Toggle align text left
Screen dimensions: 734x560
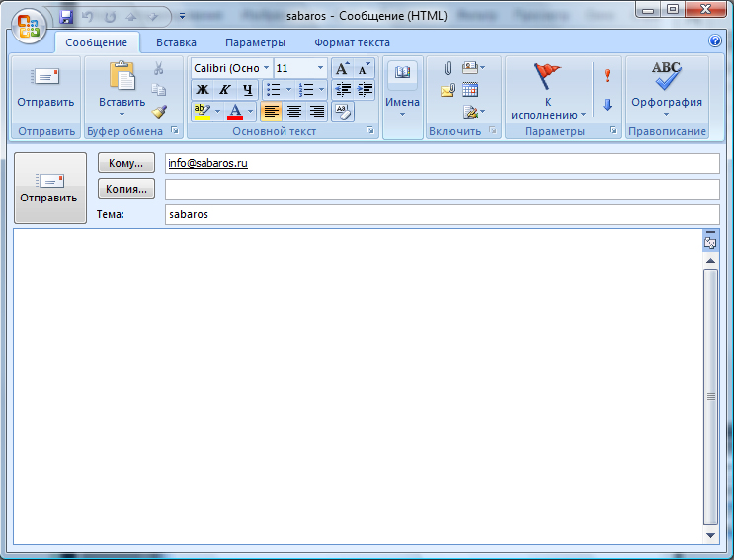click(x=272, y=112)
